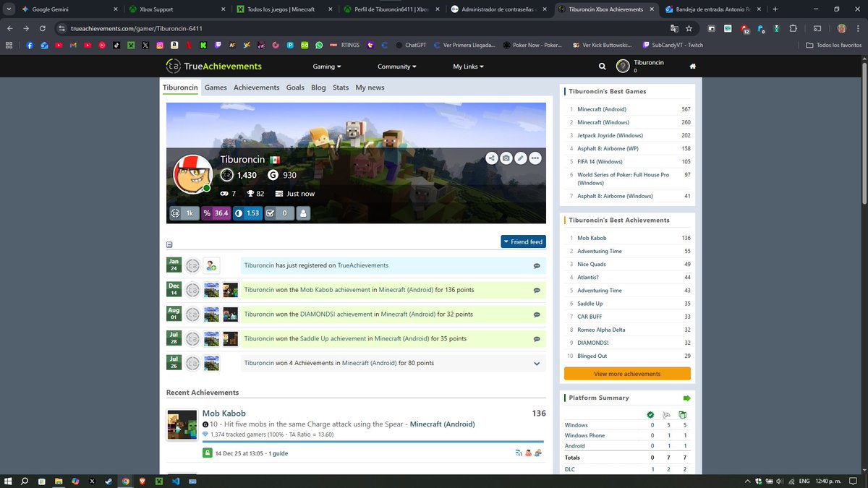
Task: Click the pencil edit icon on banner
Action: [x=521, y=158]
